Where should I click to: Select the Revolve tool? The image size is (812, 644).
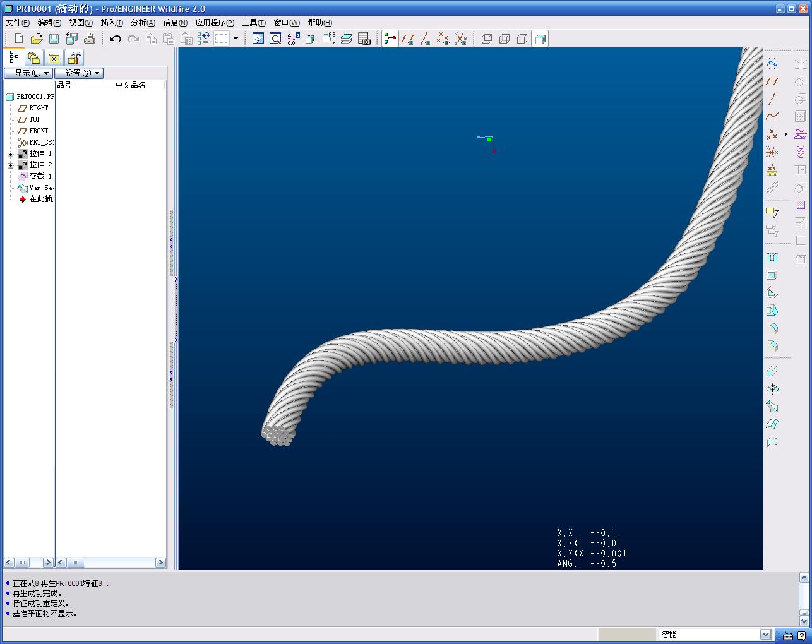click(x=772, y=389)
